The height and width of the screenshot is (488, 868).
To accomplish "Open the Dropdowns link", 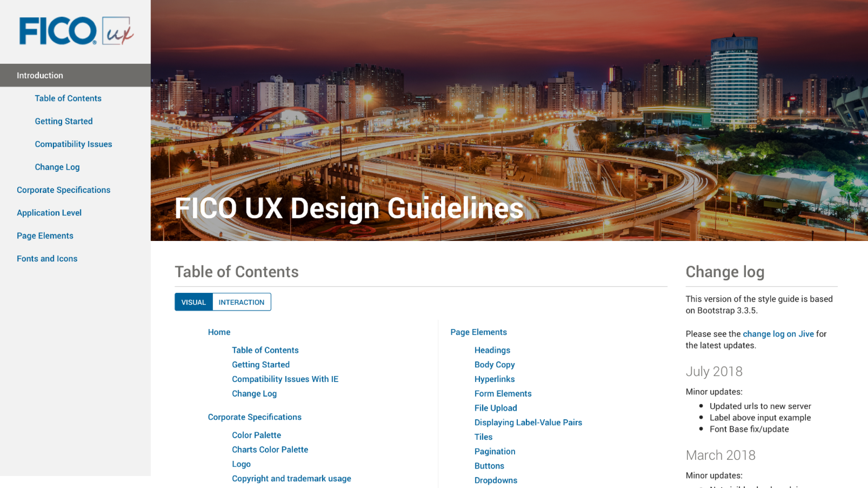I will coord(496,481).
